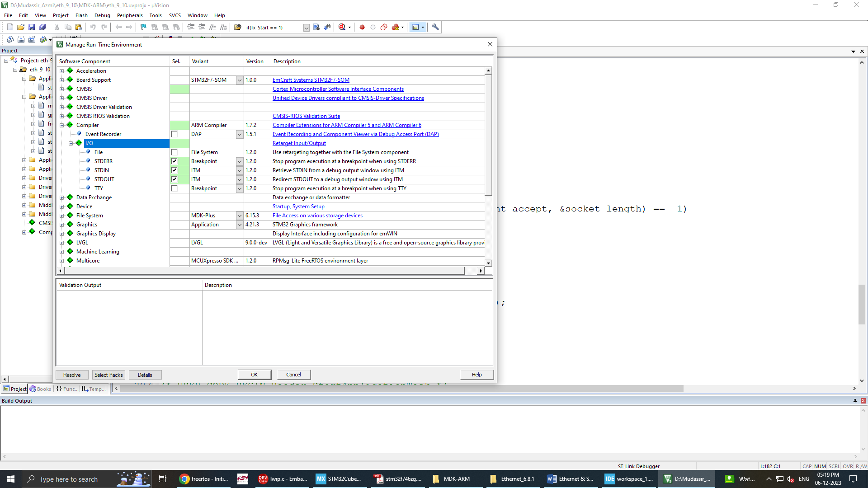868x488 pixels.
Task: Open the STDIN ITM variant dropdown
Action: [x=240, y=170]
